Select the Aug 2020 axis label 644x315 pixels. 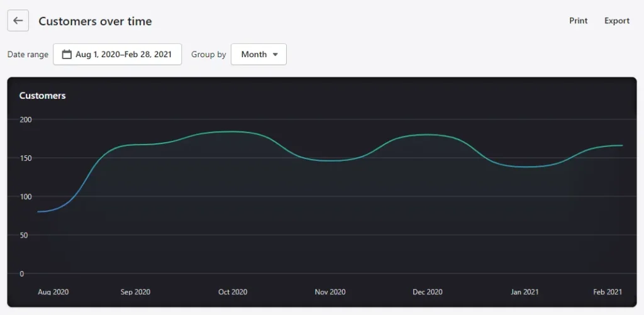(x=53, y=292)
